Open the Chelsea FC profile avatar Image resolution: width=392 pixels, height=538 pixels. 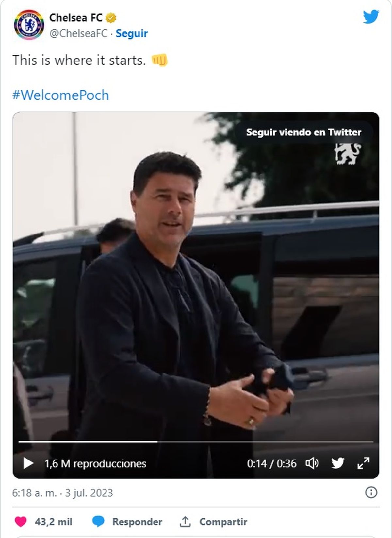click(x=29, y=25)
